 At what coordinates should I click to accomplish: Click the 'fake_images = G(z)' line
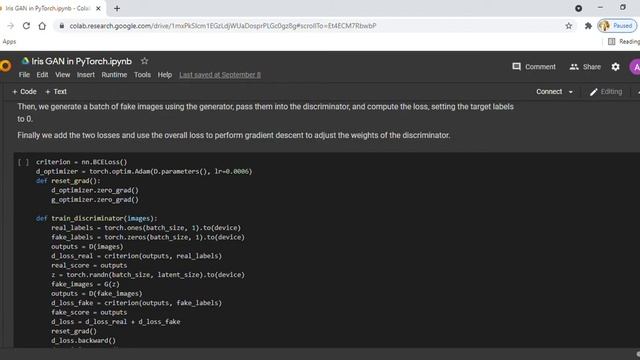point(85,284)
